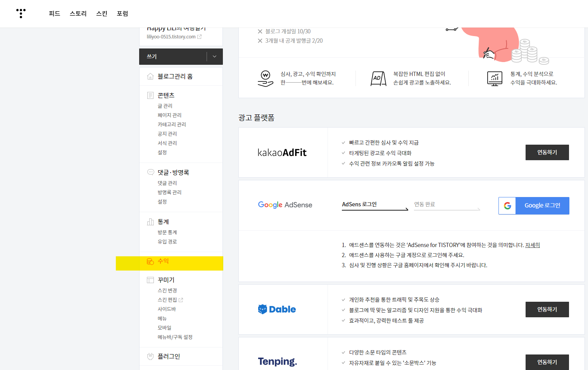Image resolution: width=588 pixels, height=370 pixels.
Task: Open 공지 관리
Action: (167, 134)
